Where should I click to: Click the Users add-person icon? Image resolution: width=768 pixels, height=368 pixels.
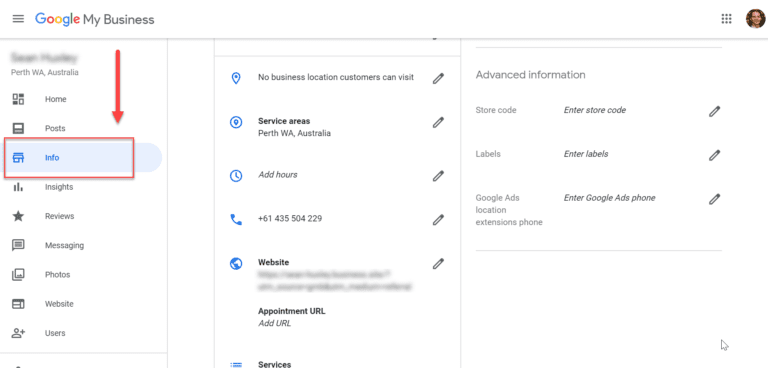18,333
